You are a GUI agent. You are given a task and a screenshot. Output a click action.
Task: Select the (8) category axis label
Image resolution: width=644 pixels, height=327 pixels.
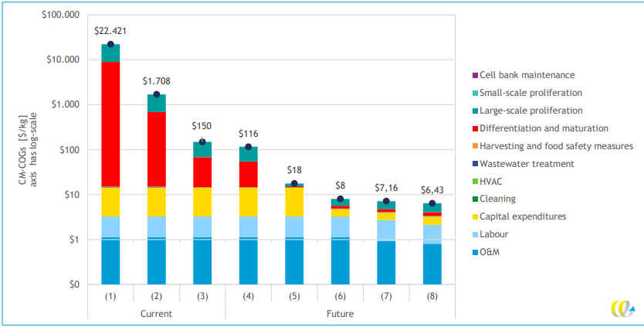(x=432, y=296)
